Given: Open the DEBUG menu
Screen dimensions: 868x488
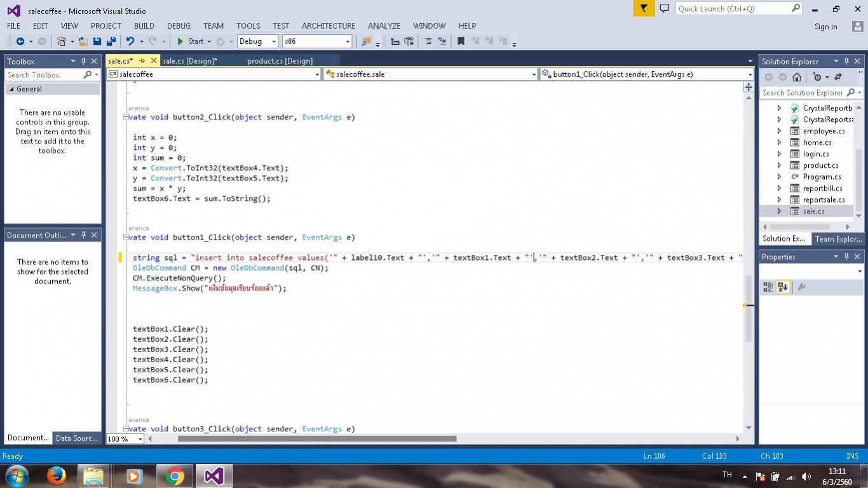Looking at the screenshot, I should [x=179, y=26].
